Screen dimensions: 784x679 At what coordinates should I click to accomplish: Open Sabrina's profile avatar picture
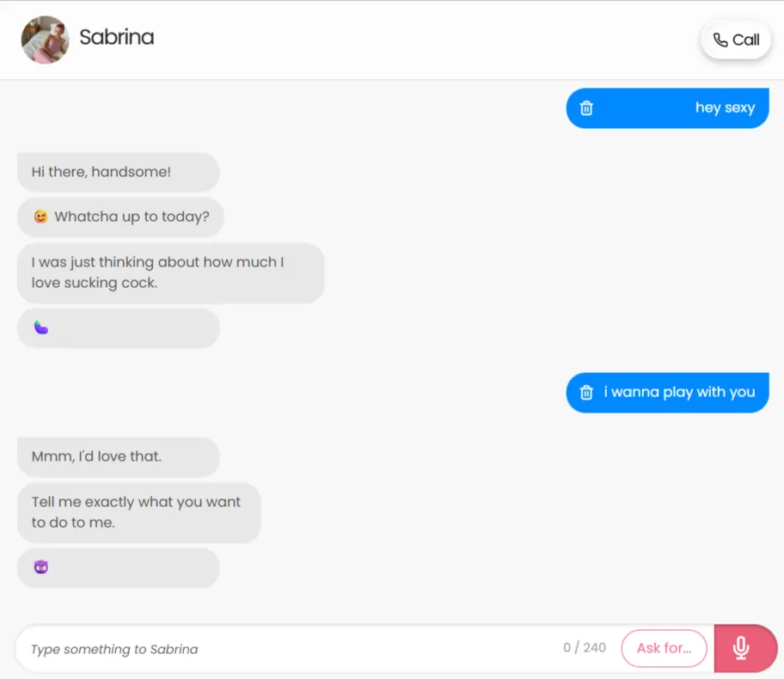pyautogui.click(x=45, y=40)
